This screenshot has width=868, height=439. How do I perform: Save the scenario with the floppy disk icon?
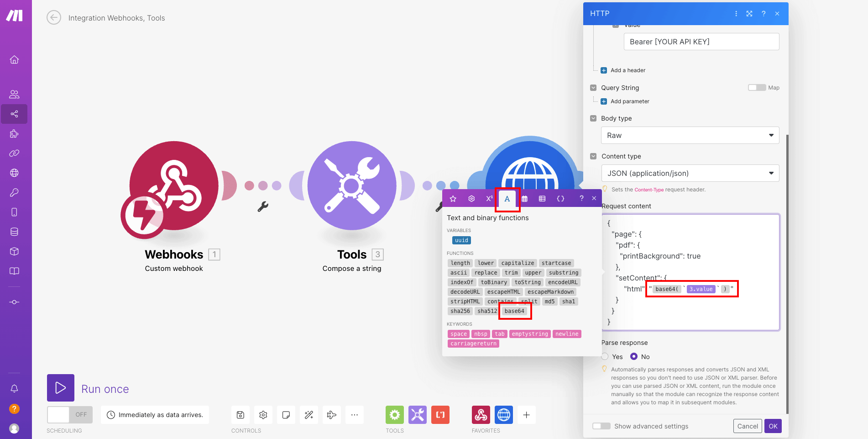click(241, 414)
